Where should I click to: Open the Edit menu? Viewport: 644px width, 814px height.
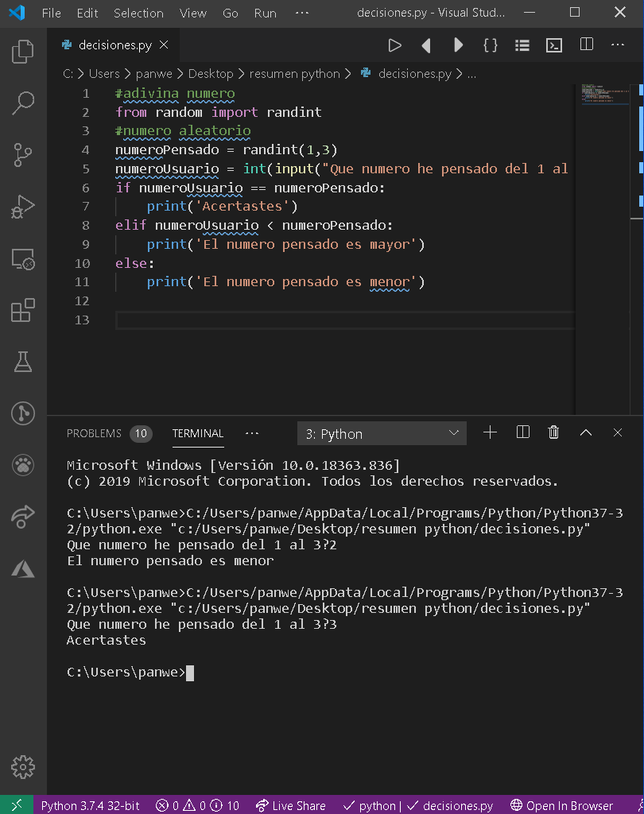tap(87, 13)
